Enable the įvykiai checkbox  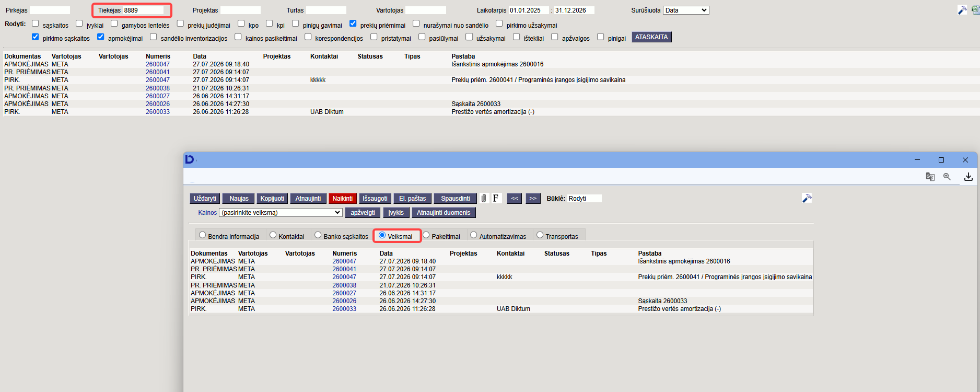point(79,24)
